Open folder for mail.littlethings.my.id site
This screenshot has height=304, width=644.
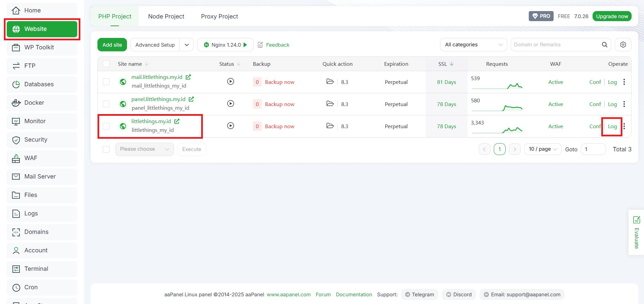point(330,82)
